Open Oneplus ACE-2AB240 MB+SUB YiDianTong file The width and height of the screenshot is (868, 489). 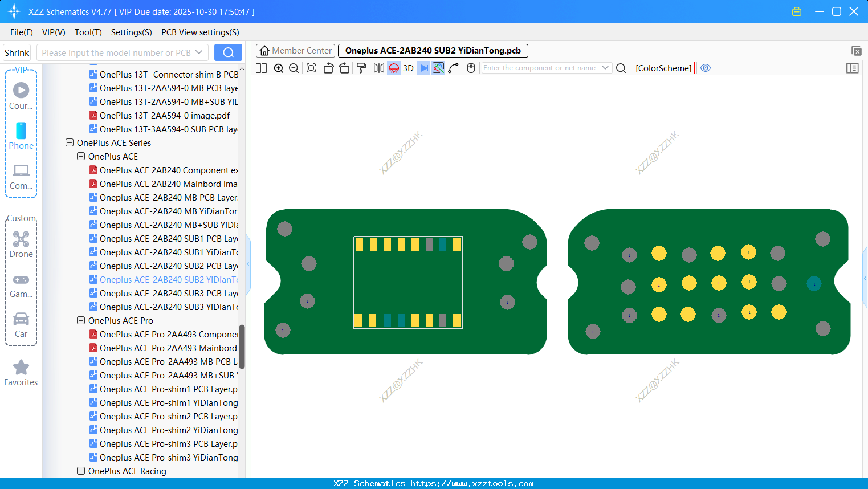[164, 225]
